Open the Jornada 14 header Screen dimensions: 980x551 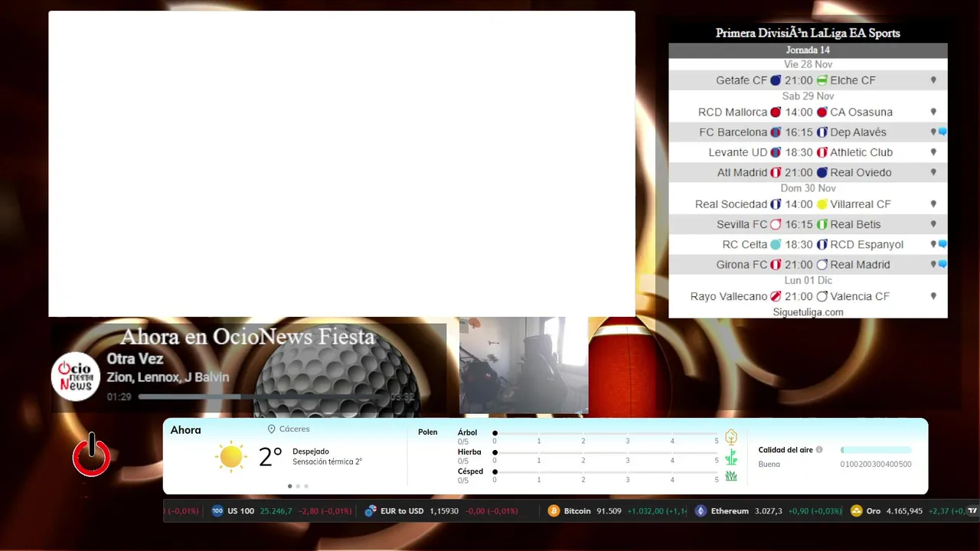click(808, 50)
